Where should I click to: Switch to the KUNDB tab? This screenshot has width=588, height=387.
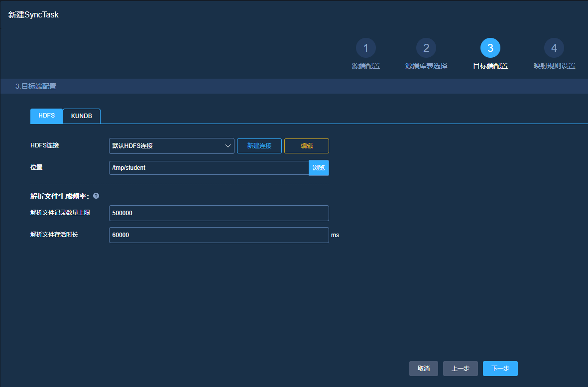(x=82, y=116)
